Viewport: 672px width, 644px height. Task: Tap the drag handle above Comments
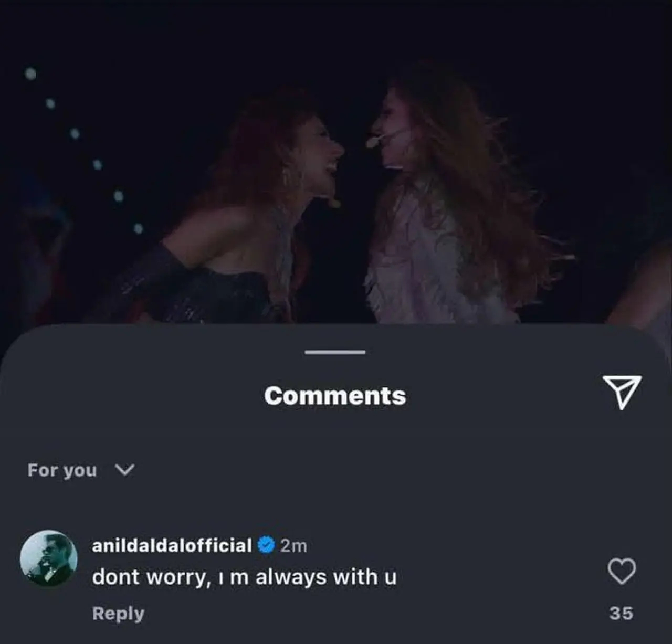335,352
